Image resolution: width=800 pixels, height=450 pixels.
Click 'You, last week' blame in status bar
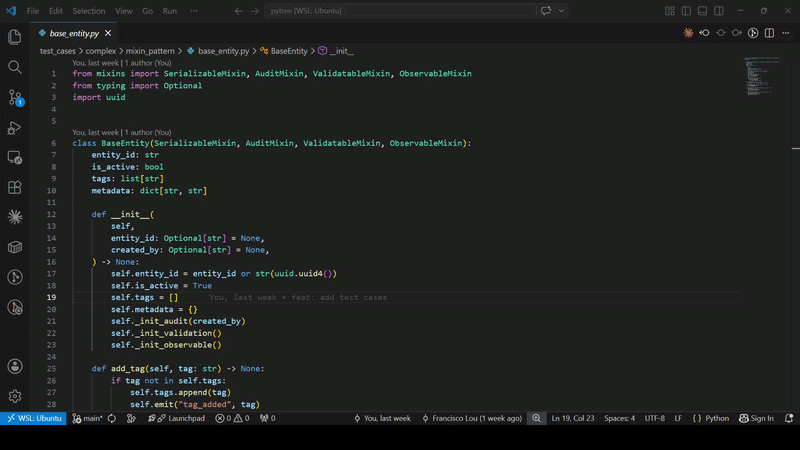[382, 418]
